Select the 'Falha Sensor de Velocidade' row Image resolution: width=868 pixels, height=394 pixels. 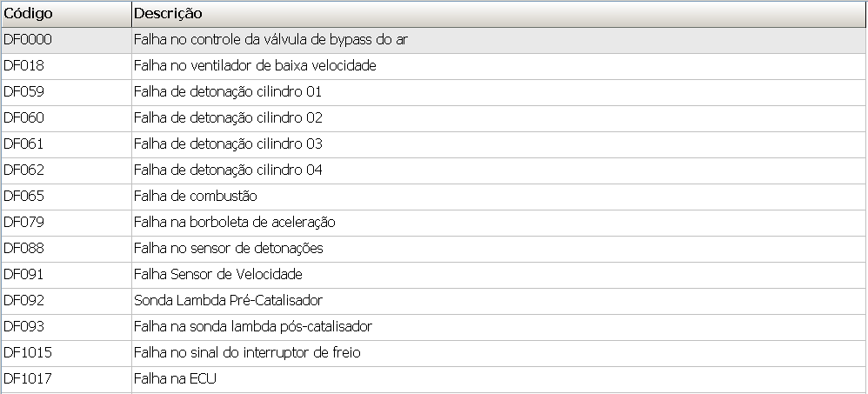pos(218,275)
